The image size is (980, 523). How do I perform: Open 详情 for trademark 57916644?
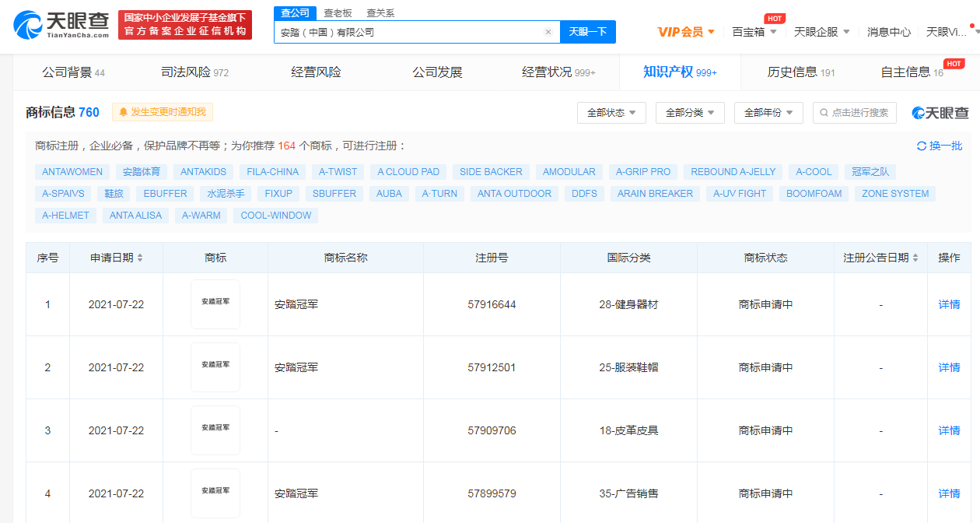pos(948,304)
